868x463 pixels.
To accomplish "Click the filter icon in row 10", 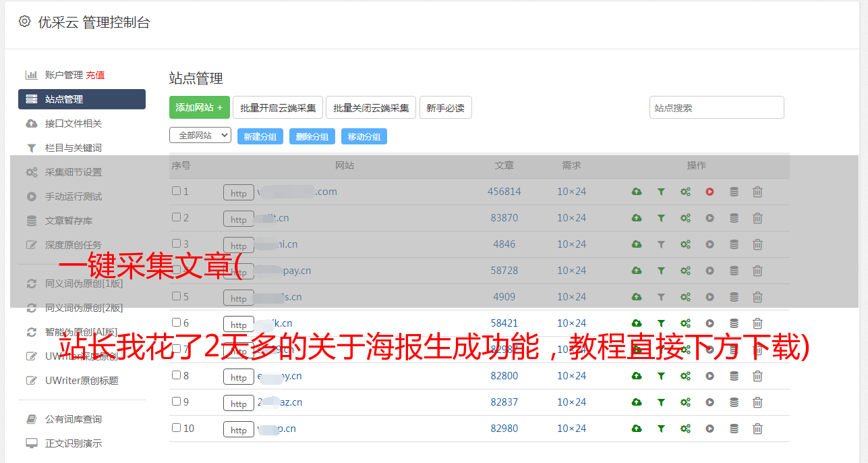I will (x=661, y=429).
